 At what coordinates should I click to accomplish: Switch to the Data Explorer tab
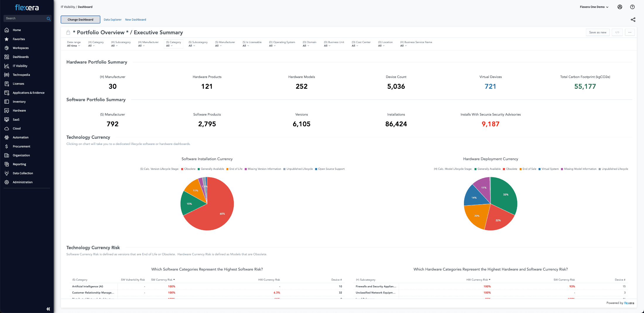pos(112,20)
